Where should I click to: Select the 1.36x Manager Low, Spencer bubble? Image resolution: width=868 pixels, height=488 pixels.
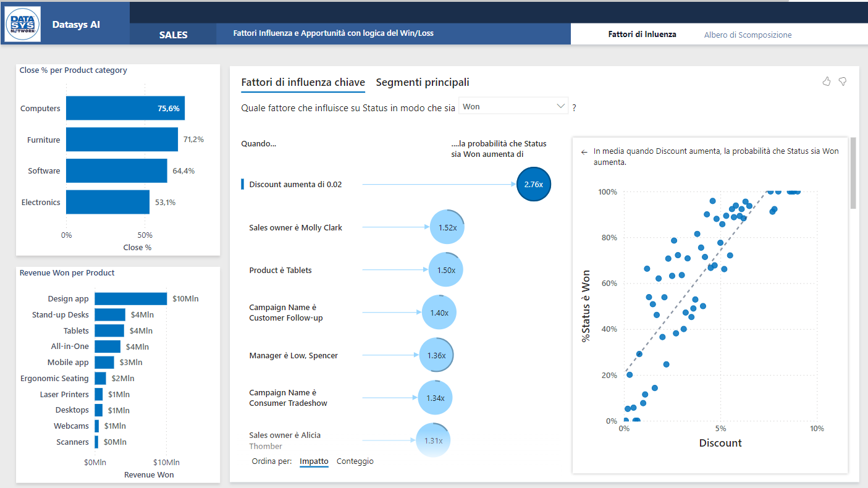coord(436,355)
